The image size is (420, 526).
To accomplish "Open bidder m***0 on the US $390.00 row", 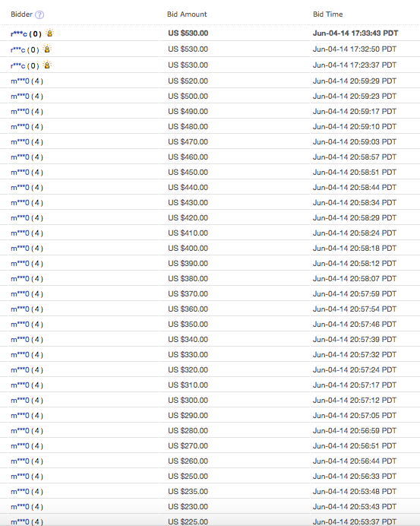I will coord(20,264).
